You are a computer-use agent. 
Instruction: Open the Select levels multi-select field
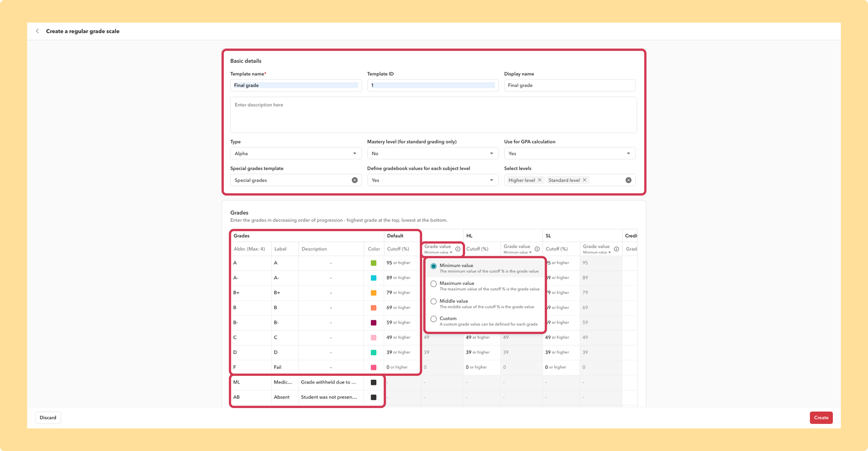570,180
